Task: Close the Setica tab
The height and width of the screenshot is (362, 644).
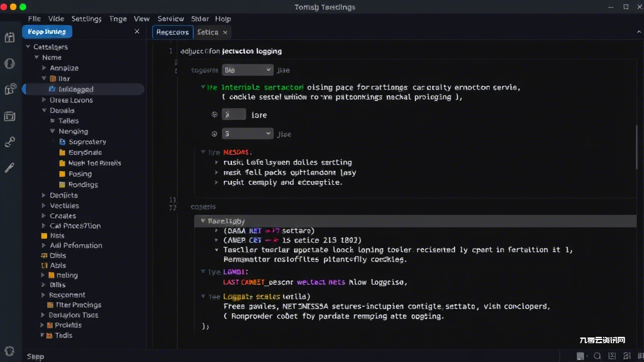Action: (225, 33)
